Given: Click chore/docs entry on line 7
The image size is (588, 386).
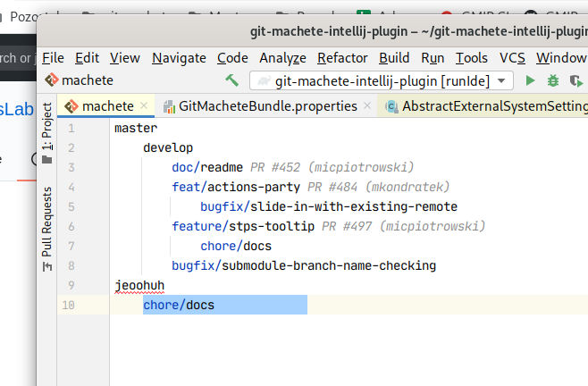Looking at the screenshot, I should 236,246.
